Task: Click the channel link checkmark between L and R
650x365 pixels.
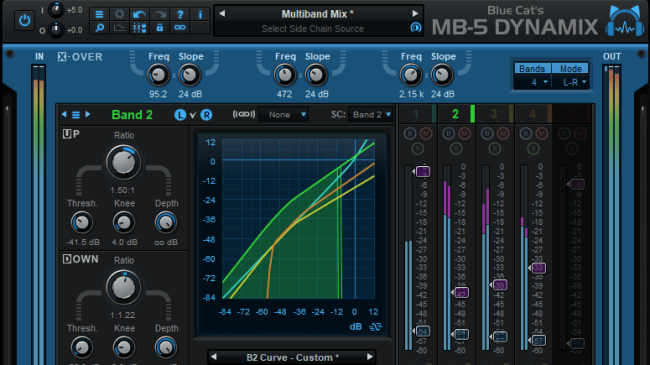Action: point(193,115)
